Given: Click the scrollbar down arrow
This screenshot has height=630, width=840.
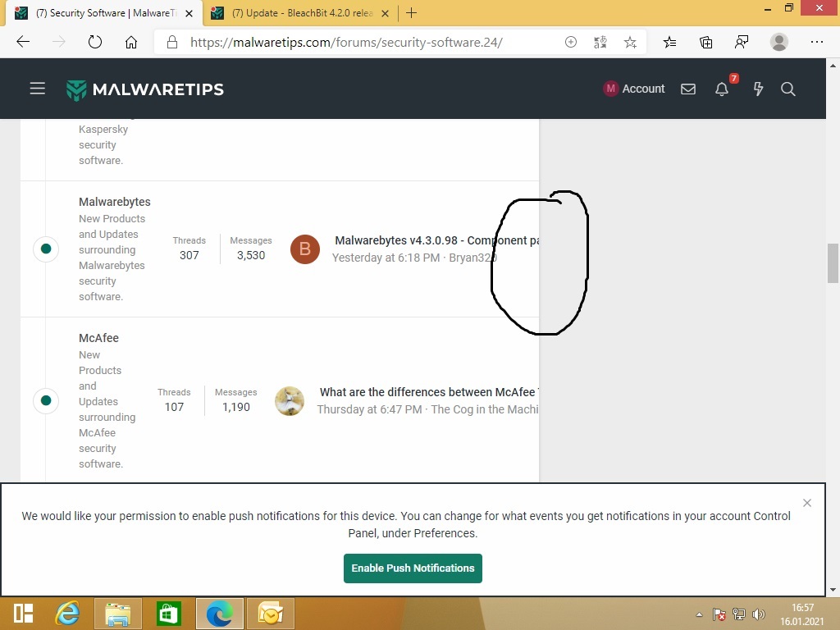Looking at the screenshot, I should [833, 589].
